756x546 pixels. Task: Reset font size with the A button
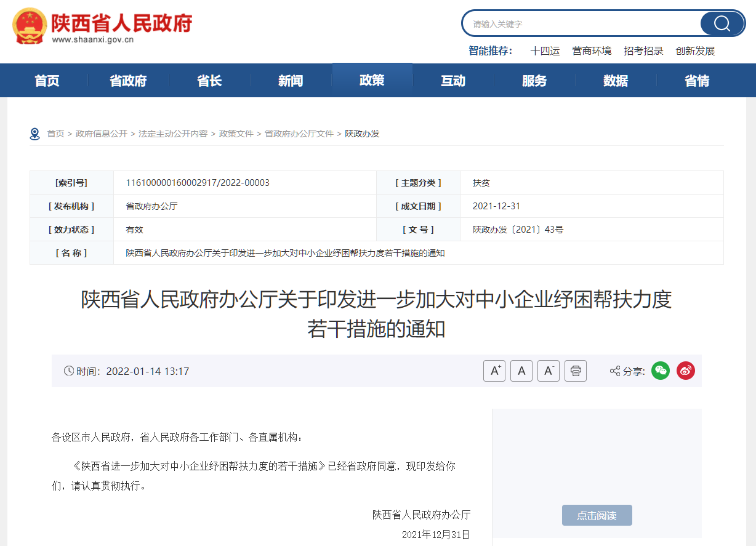[x=521, y=371]
